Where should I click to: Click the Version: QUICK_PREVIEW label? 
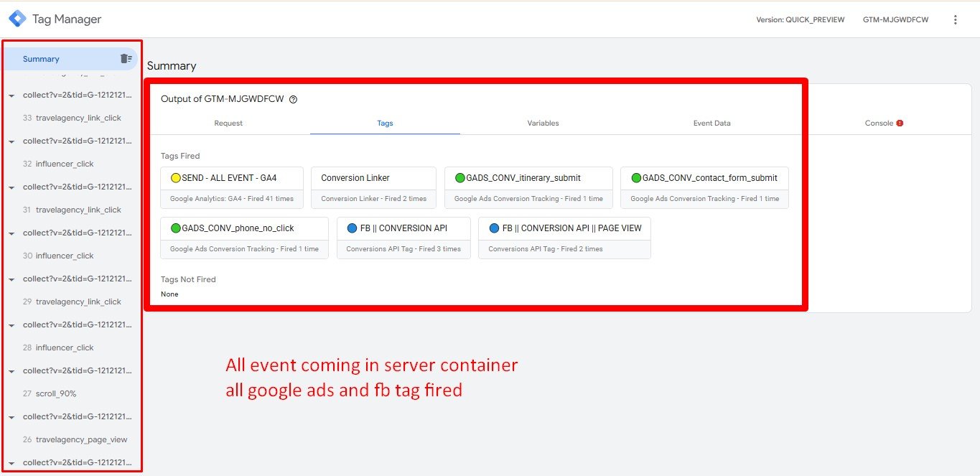point(800,20)
